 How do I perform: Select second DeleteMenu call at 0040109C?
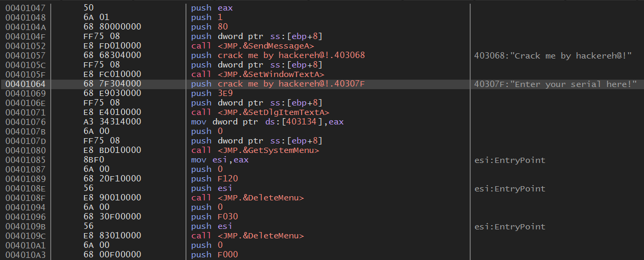click(248, 236)
